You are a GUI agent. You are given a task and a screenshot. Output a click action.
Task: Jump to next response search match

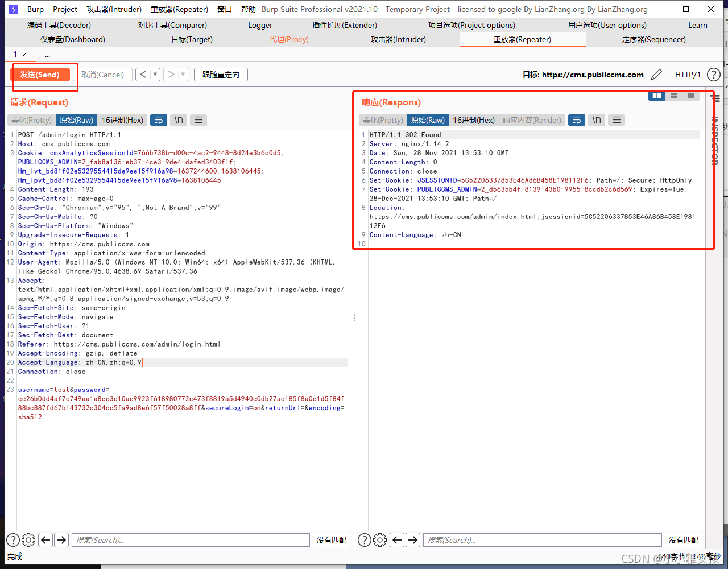coord(413,540)
